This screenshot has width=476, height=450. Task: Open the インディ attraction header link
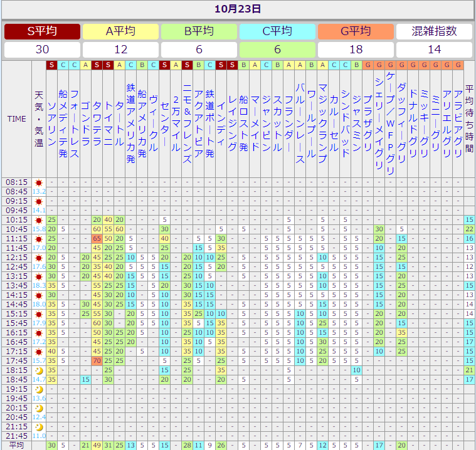point(221,118)
